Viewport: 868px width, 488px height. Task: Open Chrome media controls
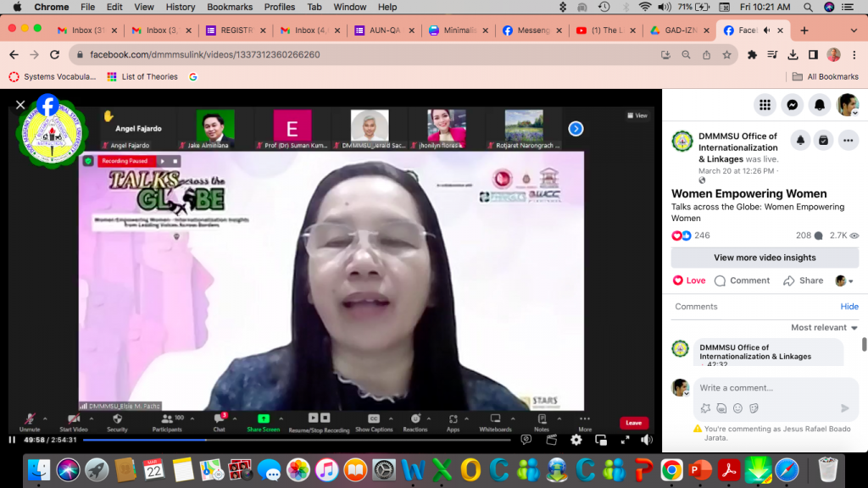[772, 55]
